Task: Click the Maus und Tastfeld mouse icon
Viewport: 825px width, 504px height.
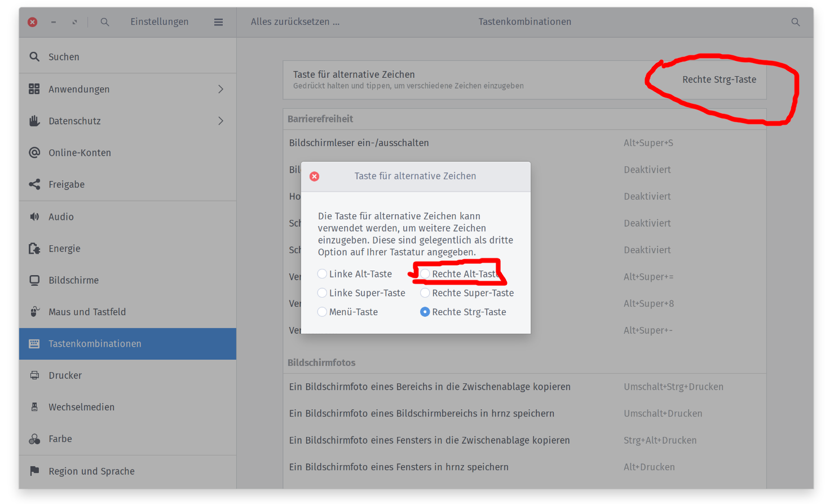Action: [34, 312]
